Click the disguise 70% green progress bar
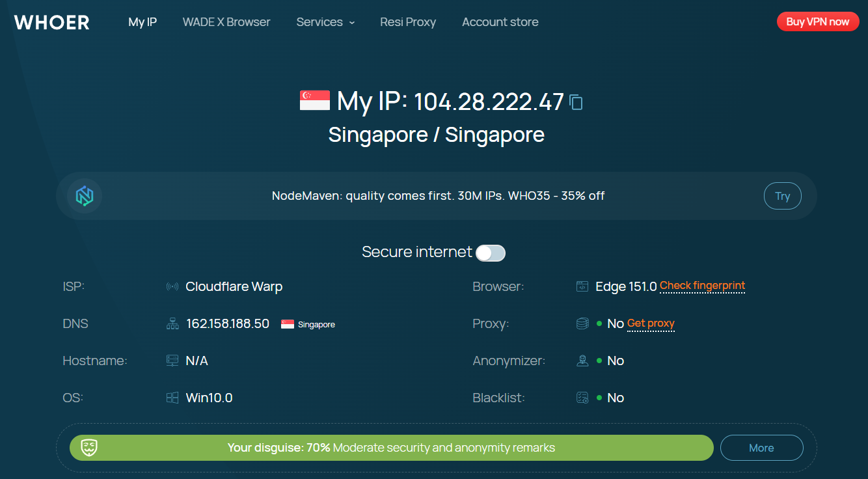 392,448
